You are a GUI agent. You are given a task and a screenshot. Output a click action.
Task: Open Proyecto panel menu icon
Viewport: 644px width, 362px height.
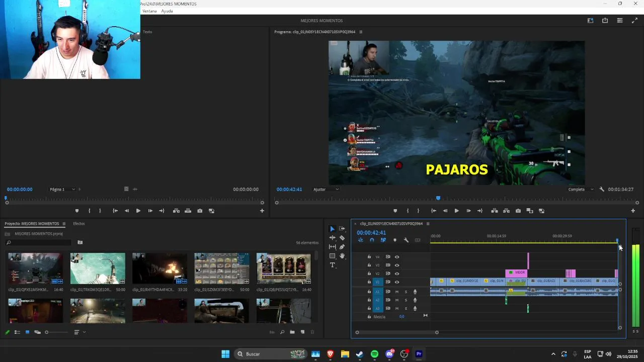pyautogui.click(x=64, y=224)
